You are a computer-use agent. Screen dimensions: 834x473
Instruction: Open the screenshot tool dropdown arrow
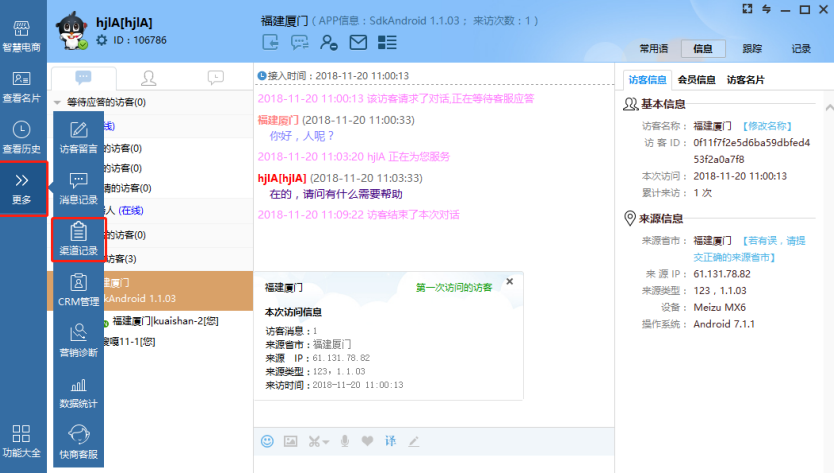pos(326,442)
